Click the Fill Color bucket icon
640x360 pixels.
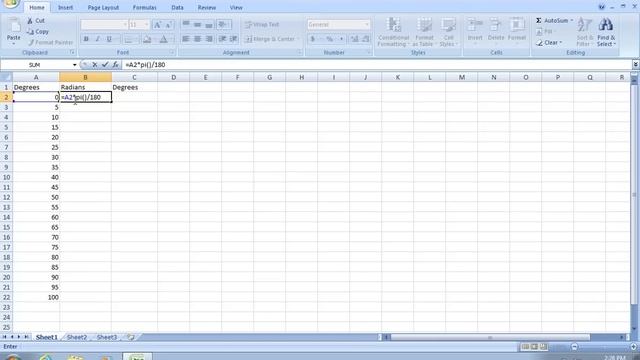coord(147,39)
